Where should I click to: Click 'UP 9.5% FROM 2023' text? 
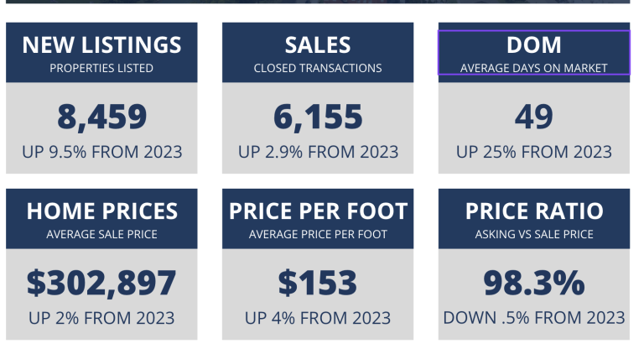[x=101, y=152]
